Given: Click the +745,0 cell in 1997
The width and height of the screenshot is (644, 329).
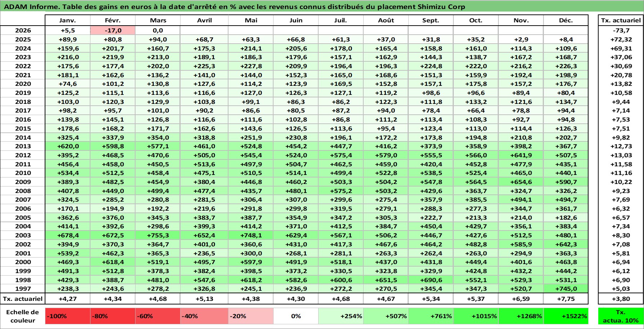Looking at the screenshot, I should click(x=566, y=289).
